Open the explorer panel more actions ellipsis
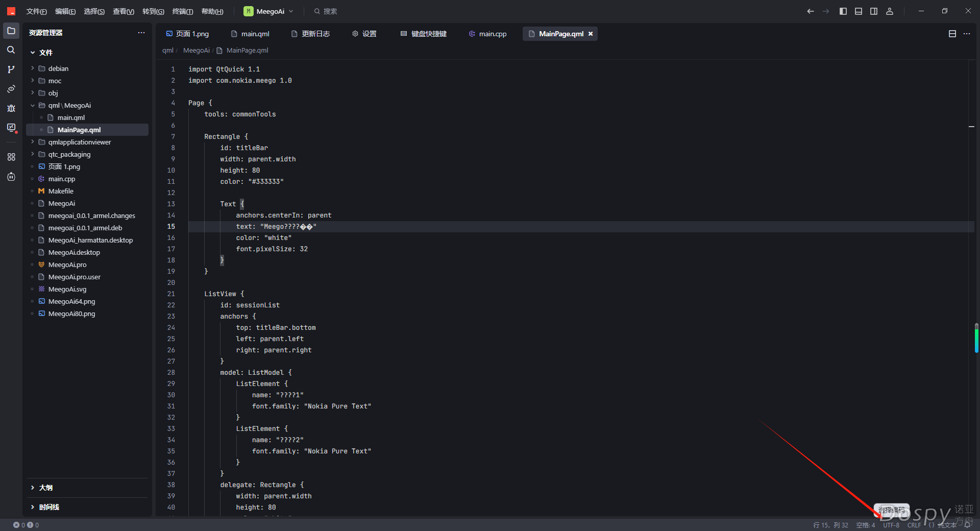 click(141, 33)
